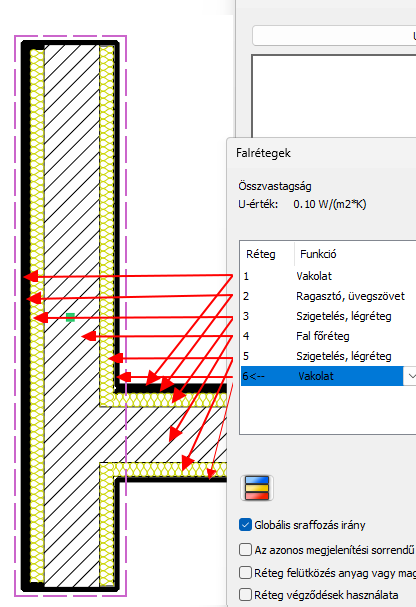
Task: Tick the Réteg felütközés anyag checkbox
Action: point(245,572)
